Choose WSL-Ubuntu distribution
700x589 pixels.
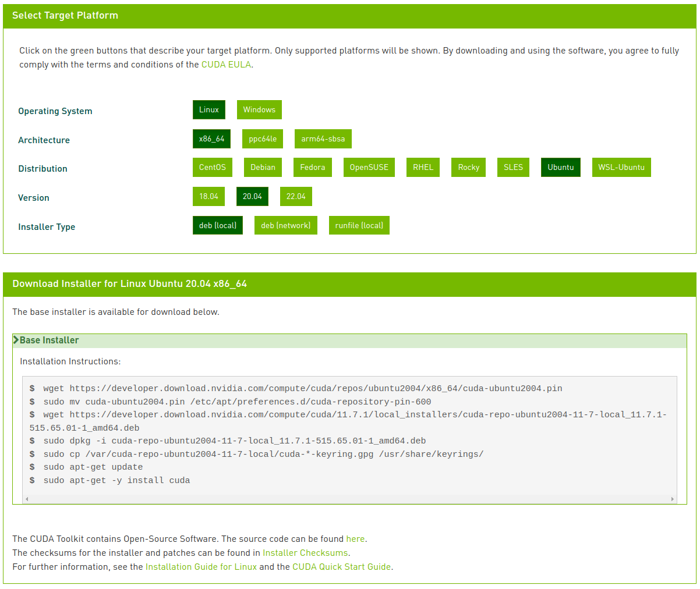tap(621, 167)
